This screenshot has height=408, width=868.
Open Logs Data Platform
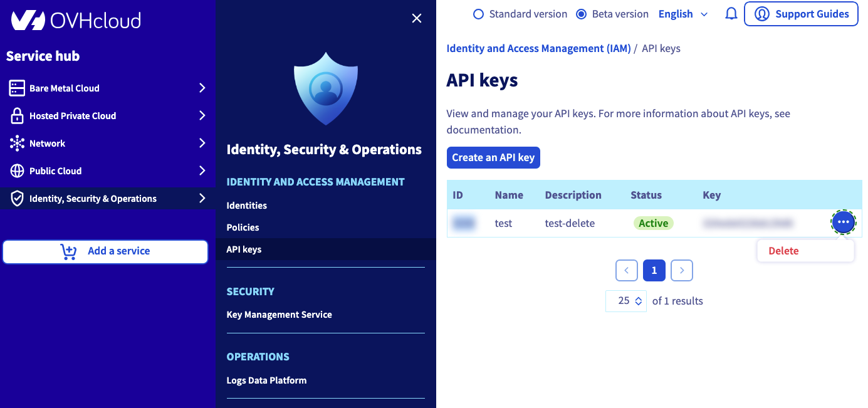267,380
